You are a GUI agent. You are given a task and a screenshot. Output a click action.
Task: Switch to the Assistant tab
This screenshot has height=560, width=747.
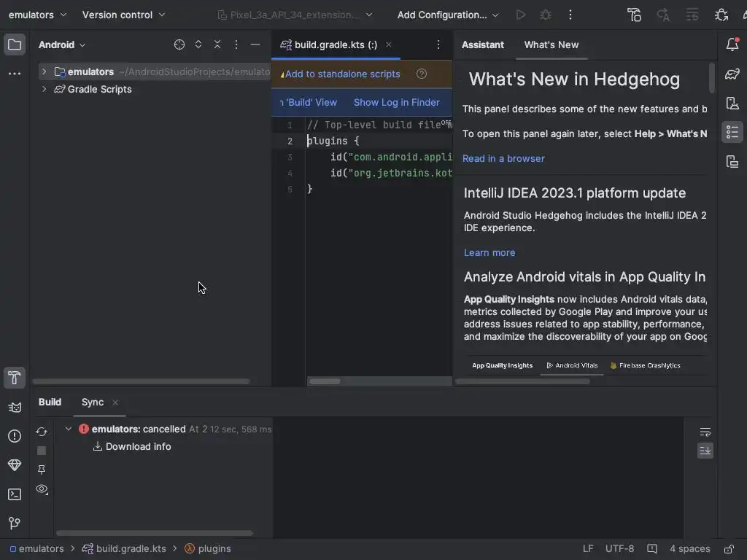click(x=483, y=44)
